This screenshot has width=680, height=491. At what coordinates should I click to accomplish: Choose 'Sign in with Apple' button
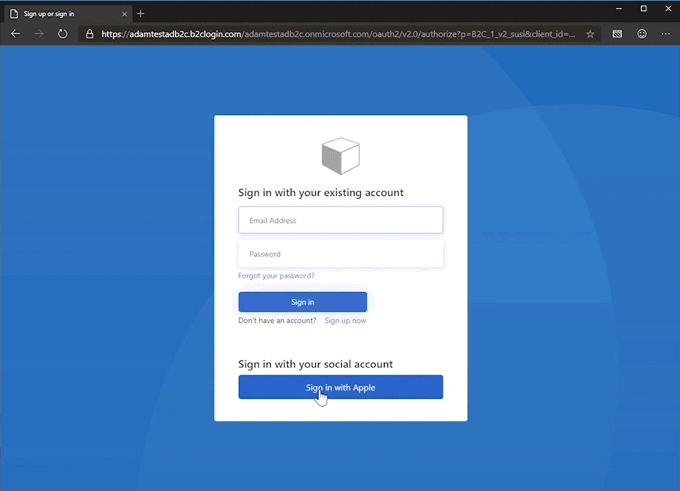click(341, 387)
